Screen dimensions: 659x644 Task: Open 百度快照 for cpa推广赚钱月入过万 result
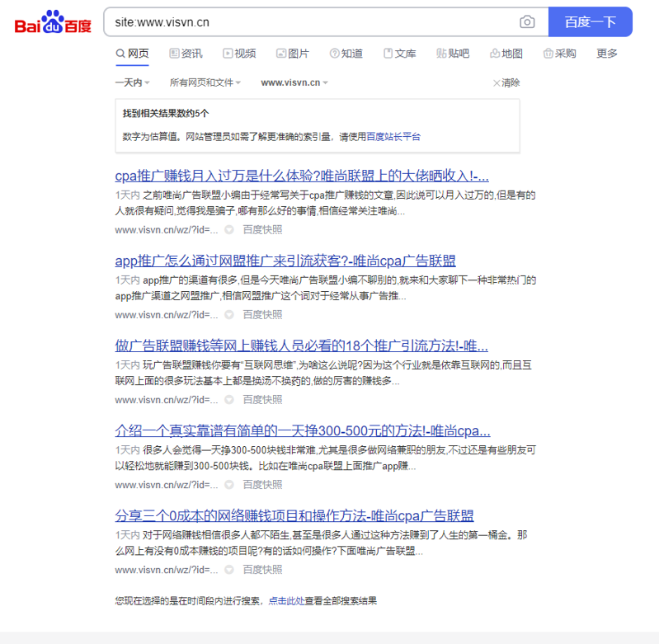coord(262,230)
